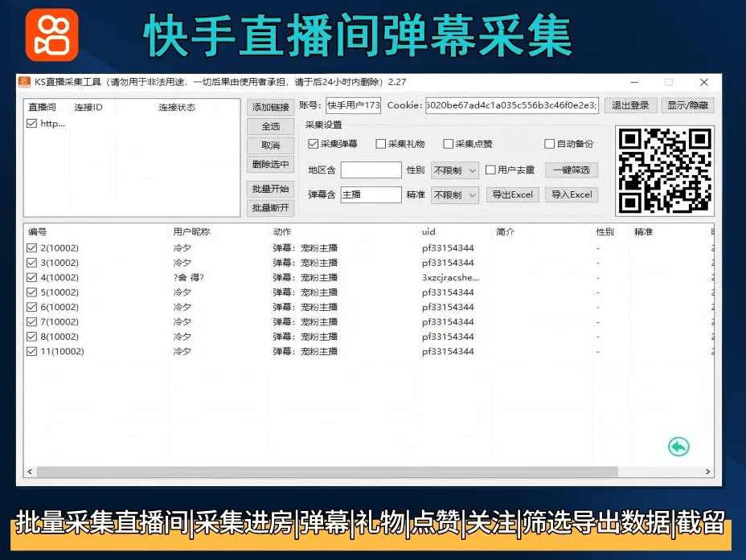
Task: Click the 简介 column header
Action: [506, 232]
